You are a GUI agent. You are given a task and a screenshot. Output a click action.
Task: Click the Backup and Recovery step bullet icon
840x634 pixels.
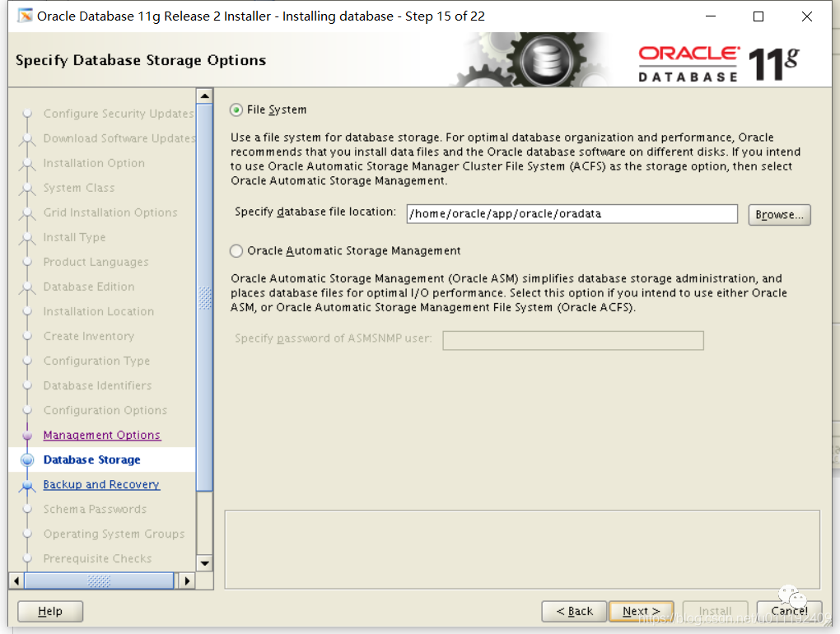click(x=27, y=485)
